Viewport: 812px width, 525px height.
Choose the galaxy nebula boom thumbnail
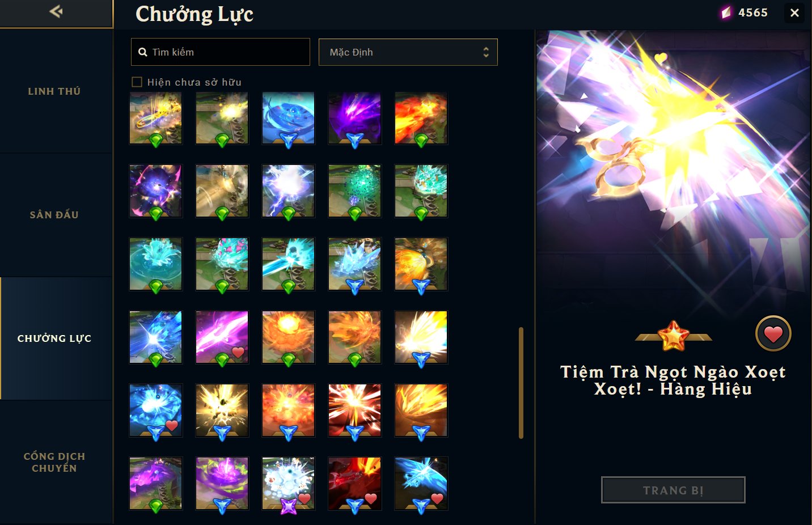click(155, 191)
